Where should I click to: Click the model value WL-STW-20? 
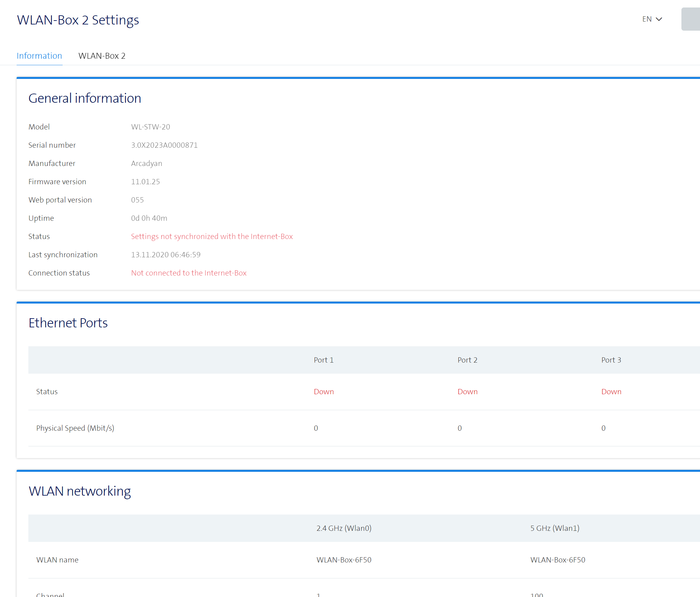click(x=150, y=127)
